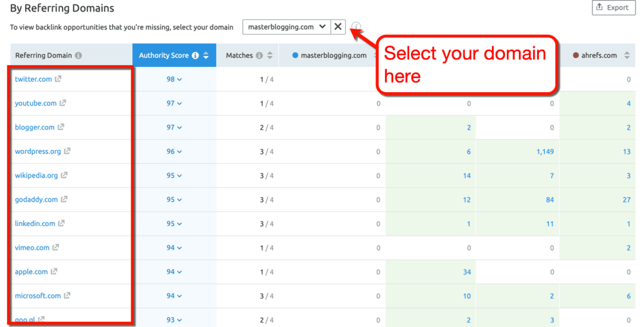Open twitter.com referring domain link
This screenshot has width=644, height=327.
(x=33, y=79)
